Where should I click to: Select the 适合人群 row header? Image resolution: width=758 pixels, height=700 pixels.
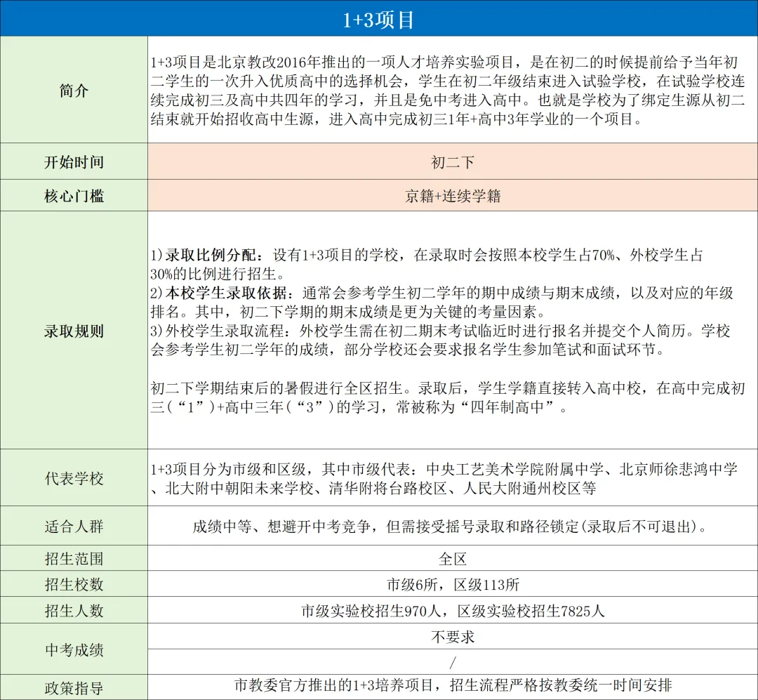pyautogui.click(x=74, y=524)
